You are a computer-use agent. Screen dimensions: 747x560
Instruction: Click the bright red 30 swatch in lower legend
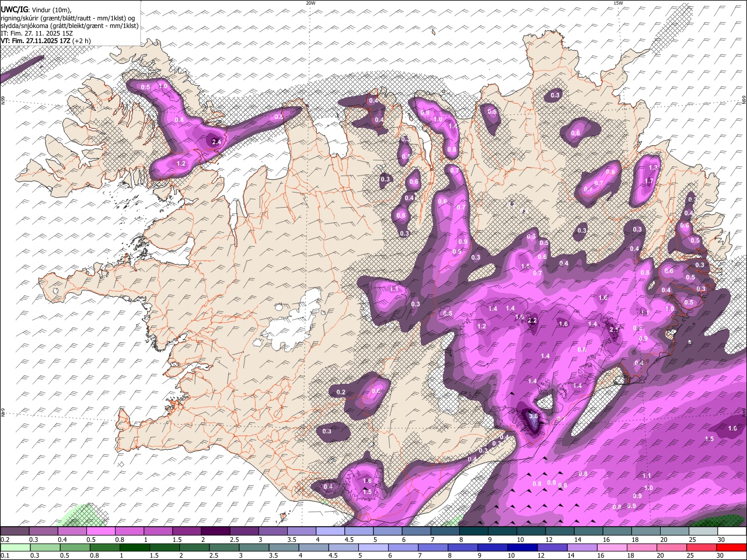point(731,548)
